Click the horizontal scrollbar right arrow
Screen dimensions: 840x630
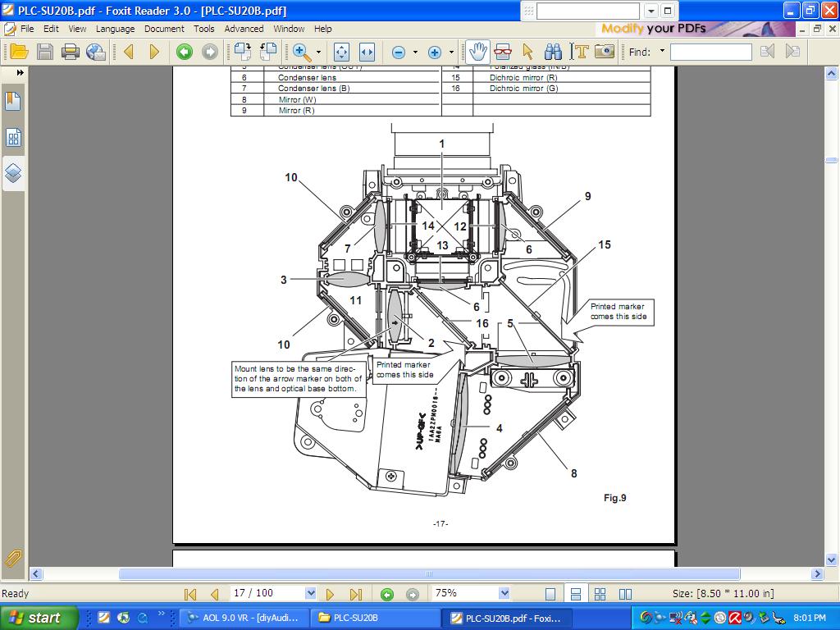(818, 573)
